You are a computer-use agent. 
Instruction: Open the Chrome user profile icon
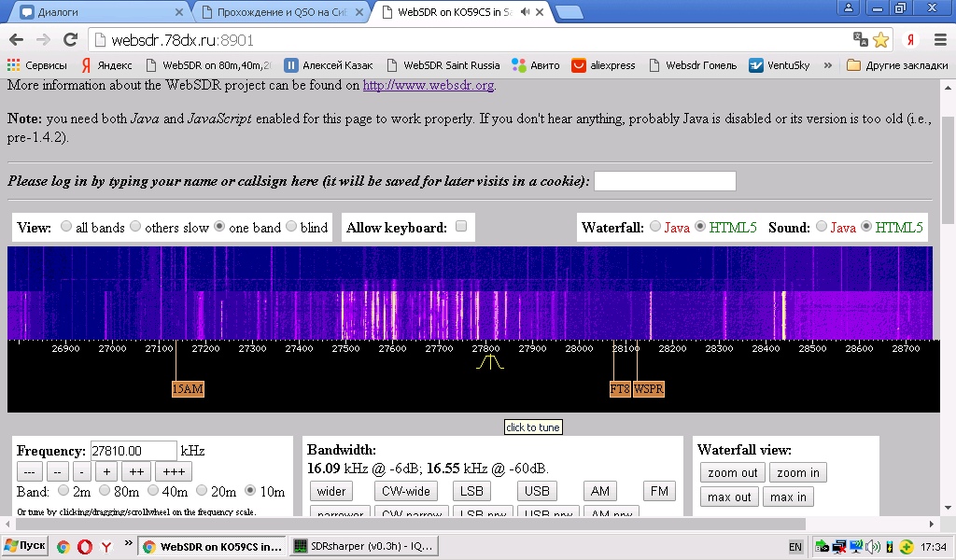point(848,7)
